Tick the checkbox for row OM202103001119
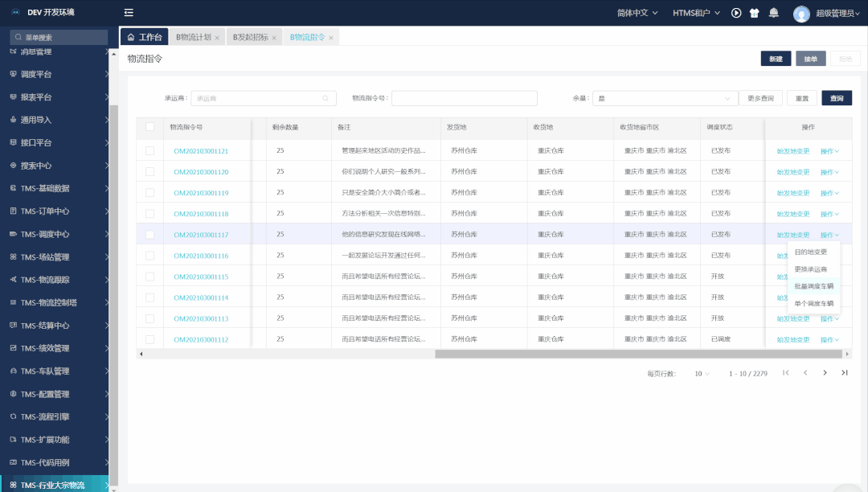This screenshot has width=868, height=492. click(x=149, y=193)
